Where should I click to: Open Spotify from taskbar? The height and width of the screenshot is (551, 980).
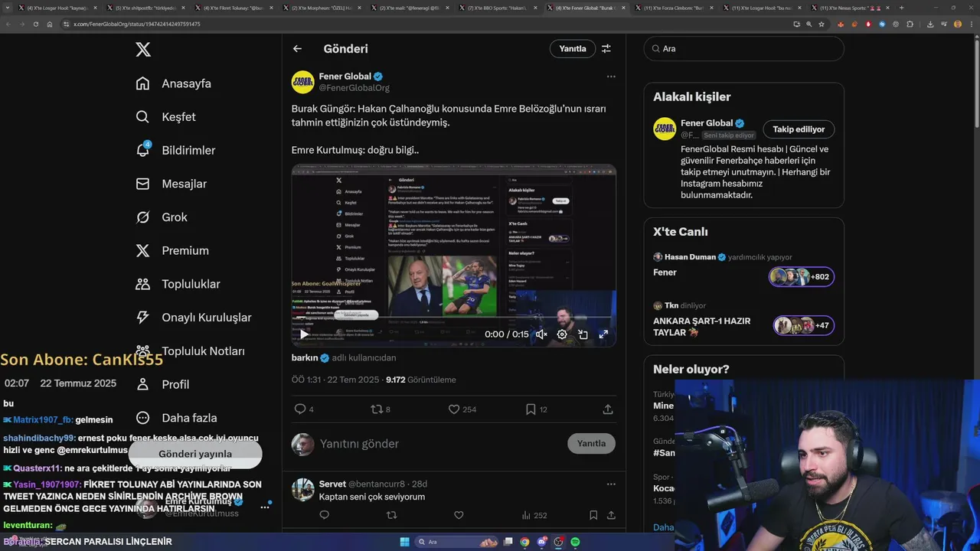point(575,542)
